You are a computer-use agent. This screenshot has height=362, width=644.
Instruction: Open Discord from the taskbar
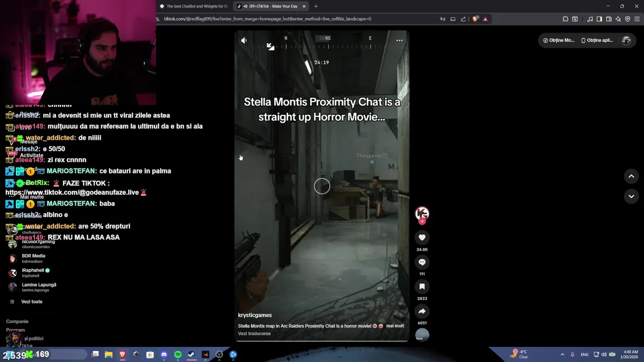pyautogui.click(x=164, y=354)
